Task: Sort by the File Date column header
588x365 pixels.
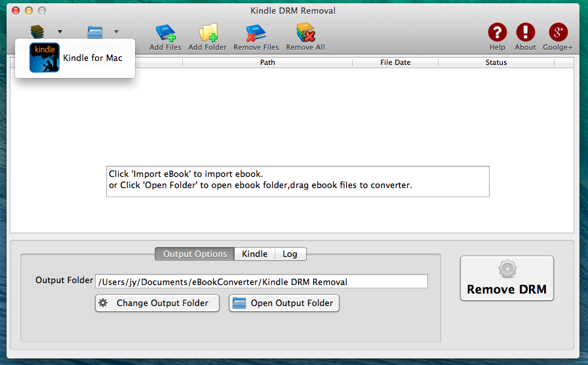Action: click(x=395, y=62)
